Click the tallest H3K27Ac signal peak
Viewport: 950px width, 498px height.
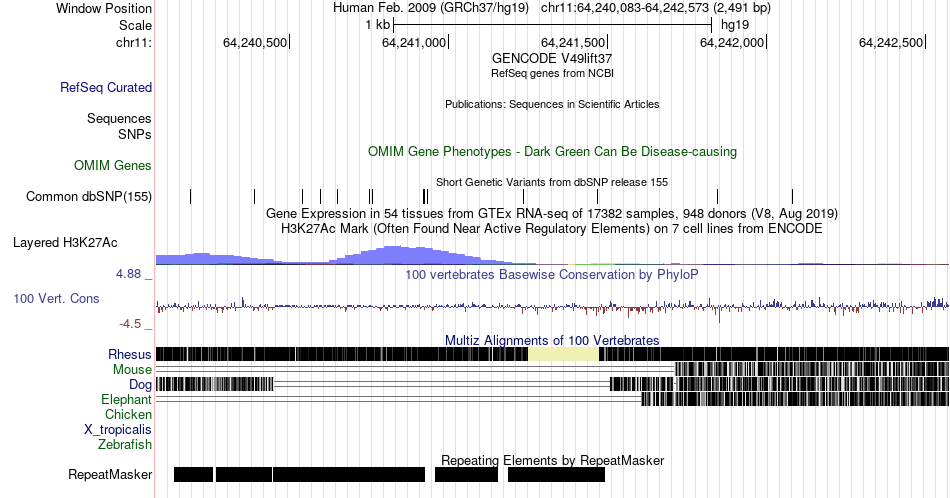[x=394, y=254]
